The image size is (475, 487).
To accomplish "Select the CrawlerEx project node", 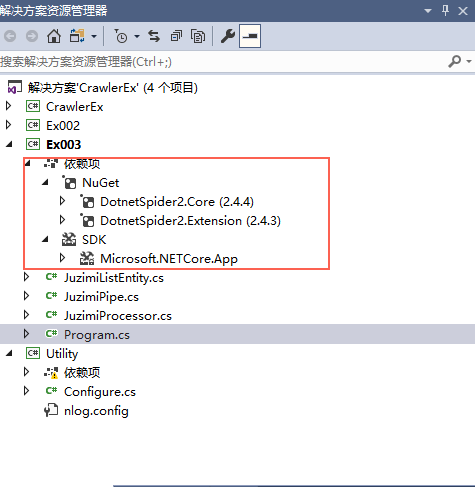I will [75, 107].
